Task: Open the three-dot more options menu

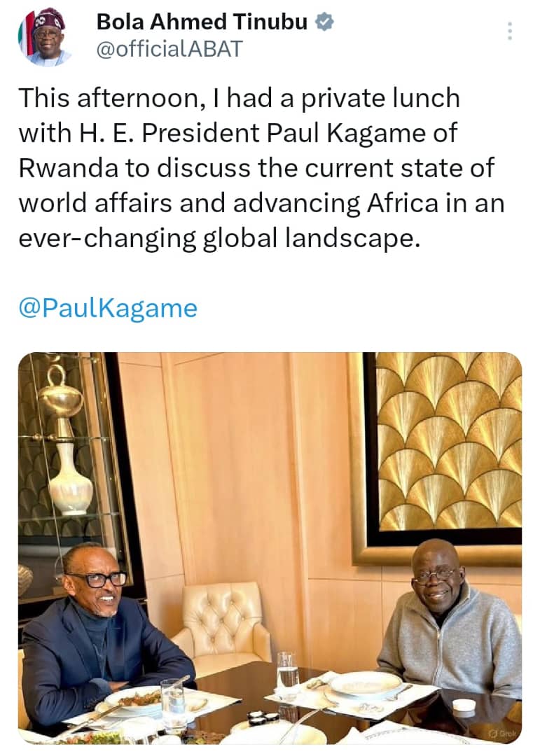Action: point(510,30)
